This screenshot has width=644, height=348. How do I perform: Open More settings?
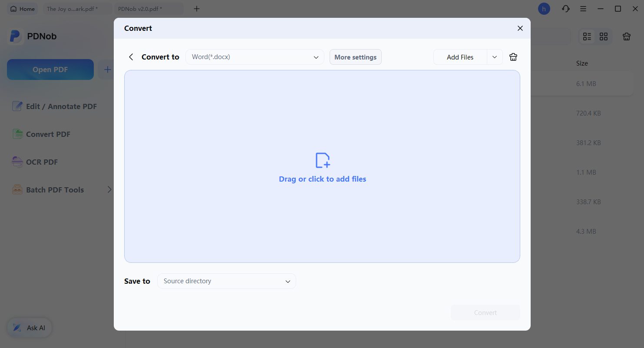coord(355,57)
